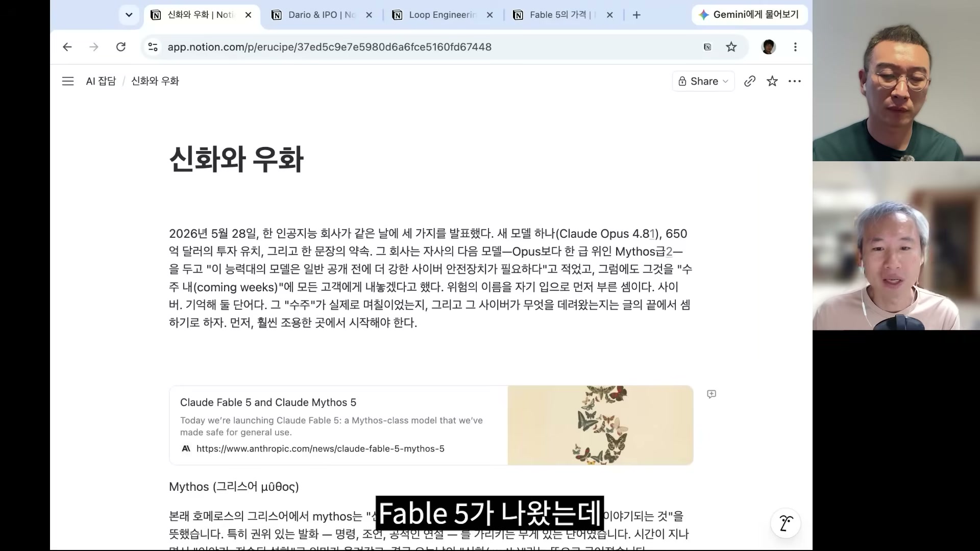Viewport: 980px width, 551px height.
Task: Open footnote 1 after Claude Opus 4.8
Action: (x=652, y=234)
